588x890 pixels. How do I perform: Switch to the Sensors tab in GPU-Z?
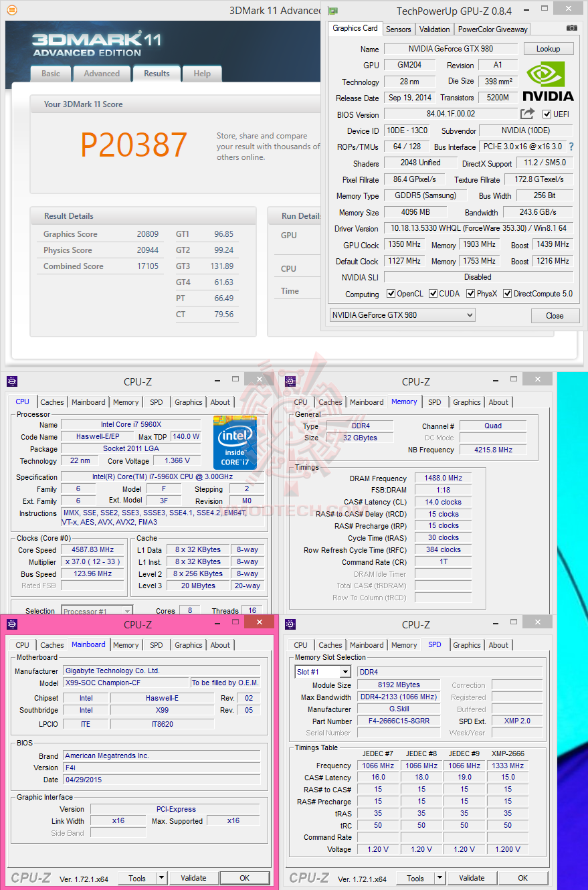pyautogui.click(x=399, y=29)
